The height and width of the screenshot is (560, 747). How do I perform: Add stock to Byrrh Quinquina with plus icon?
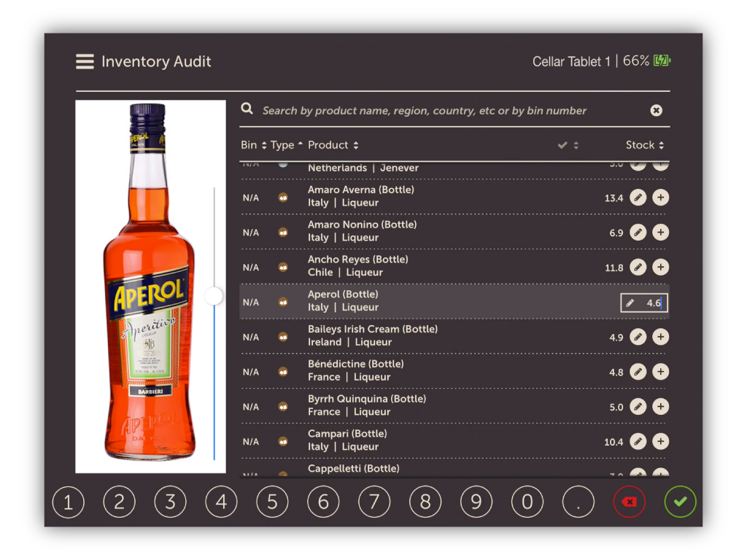(660, 406)
